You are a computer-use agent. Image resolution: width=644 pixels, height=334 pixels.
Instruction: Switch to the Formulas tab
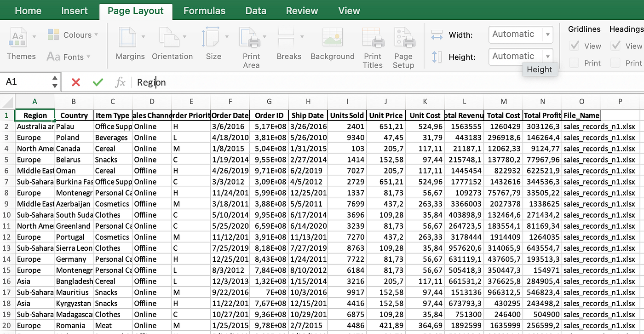coord(204,10)
